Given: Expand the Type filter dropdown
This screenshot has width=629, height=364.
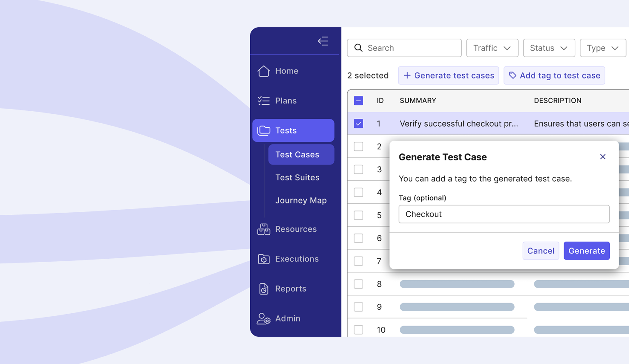Looking at the screenshot, I should pyautogui.click(x=603, y=48).
